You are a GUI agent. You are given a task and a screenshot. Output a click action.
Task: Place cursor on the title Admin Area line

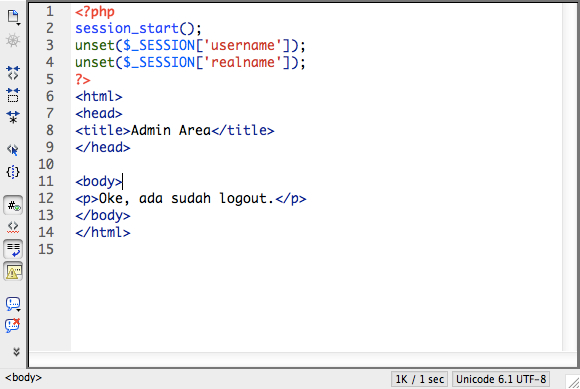(x=175, y=131)
